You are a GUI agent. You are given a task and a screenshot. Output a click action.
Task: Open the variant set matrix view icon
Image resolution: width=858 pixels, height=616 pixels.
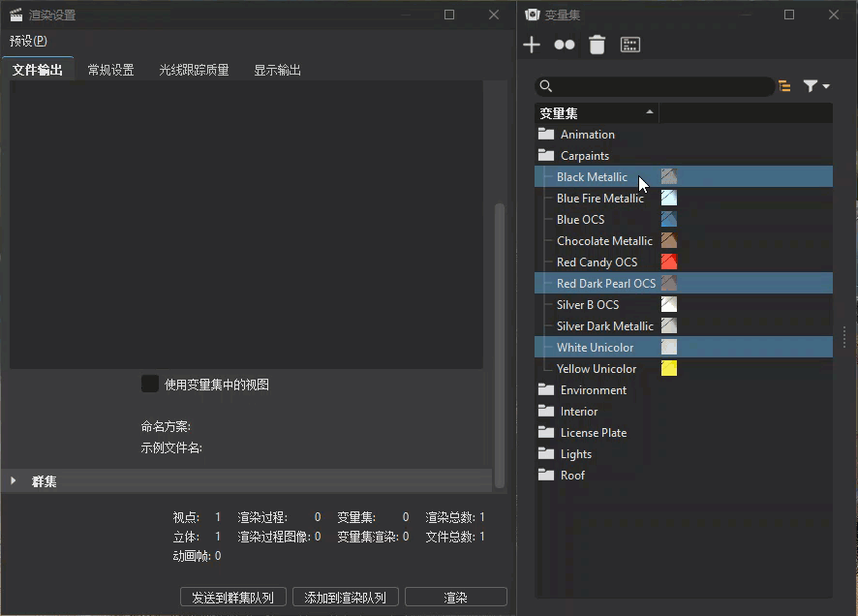630,44
